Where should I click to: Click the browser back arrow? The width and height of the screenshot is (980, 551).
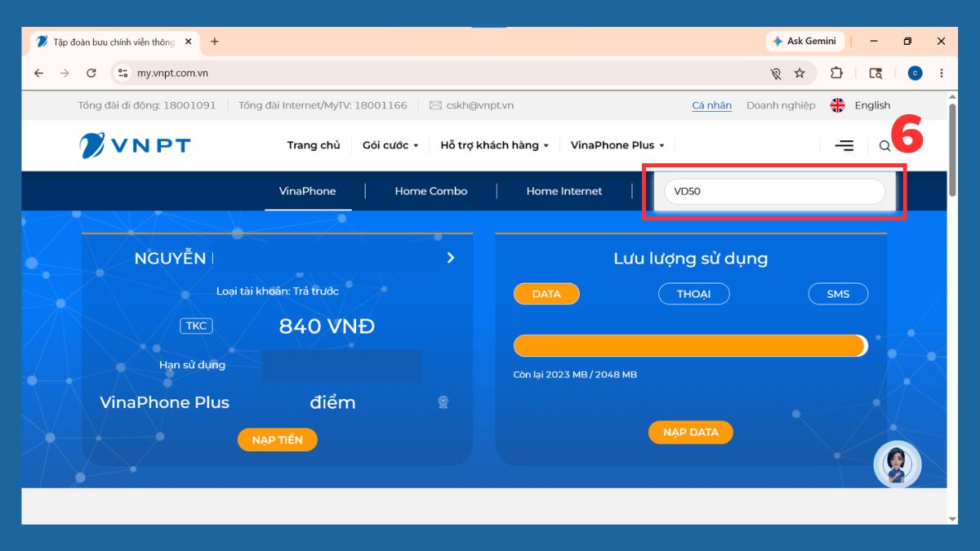[38, 73]
